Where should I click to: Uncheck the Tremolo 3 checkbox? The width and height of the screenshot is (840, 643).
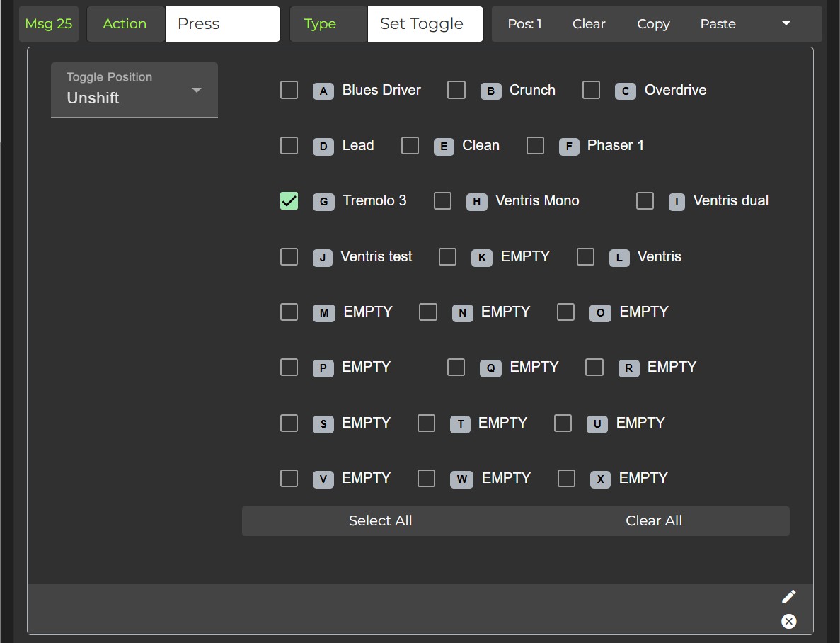289,201
